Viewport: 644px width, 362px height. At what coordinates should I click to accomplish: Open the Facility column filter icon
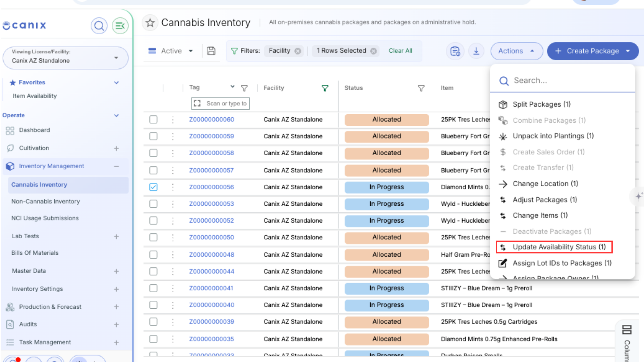325,88
